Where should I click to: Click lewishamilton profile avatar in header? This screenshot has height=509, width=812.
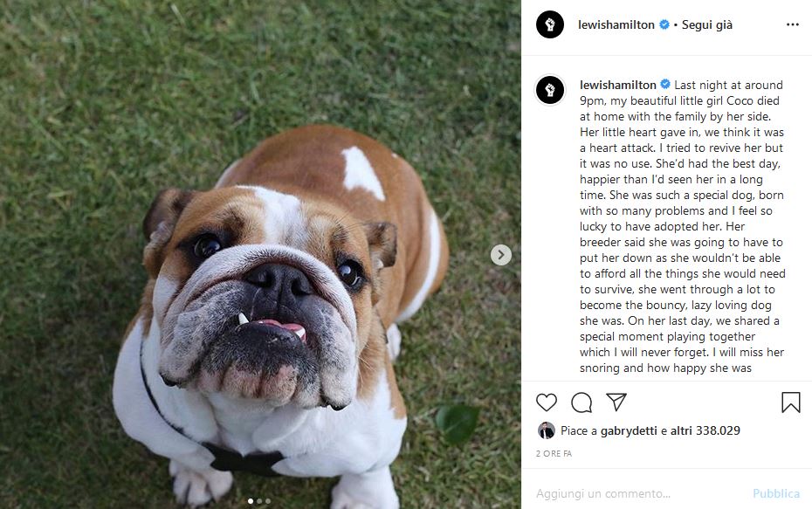pyautogui.click(x=550, y=24)
